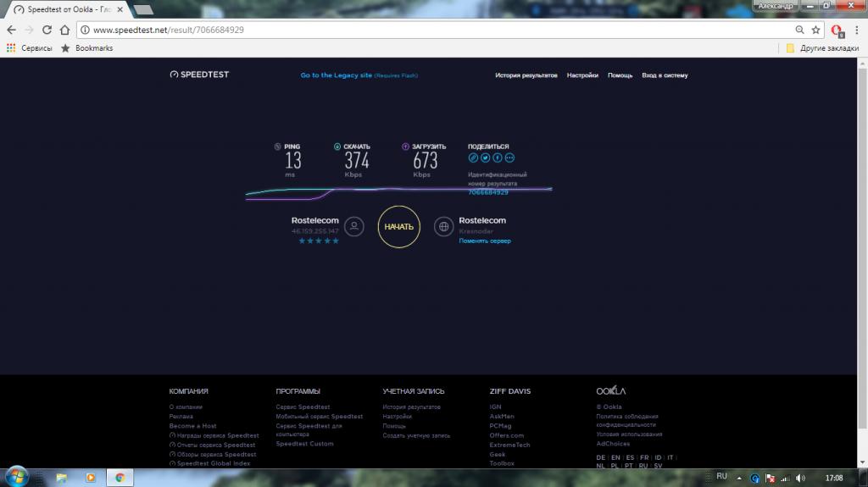This screenshot has height=487, width=868.
Task: Click the page vertical scrollbar
Action: click(x=862, y=249)
